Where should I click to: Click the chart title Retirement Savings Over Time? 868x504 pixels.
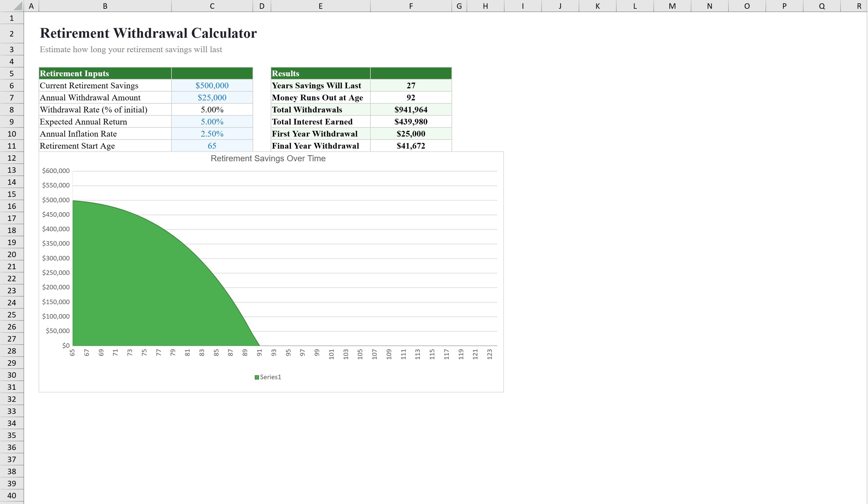tap(268, 159)
